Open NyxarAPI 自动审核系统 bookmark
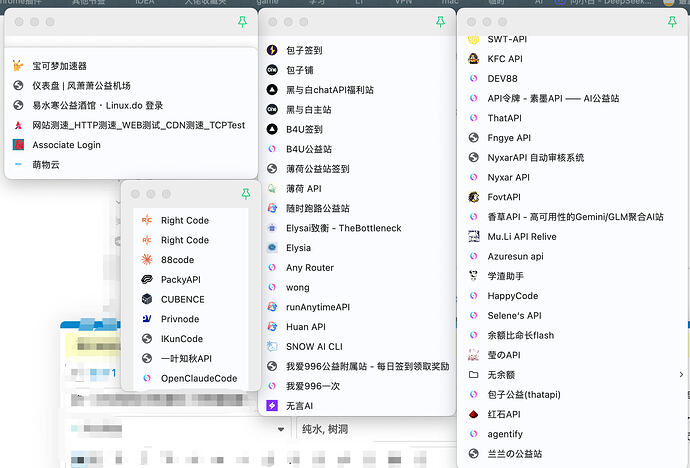The image size is (690, 468). [x=536, y=157]
